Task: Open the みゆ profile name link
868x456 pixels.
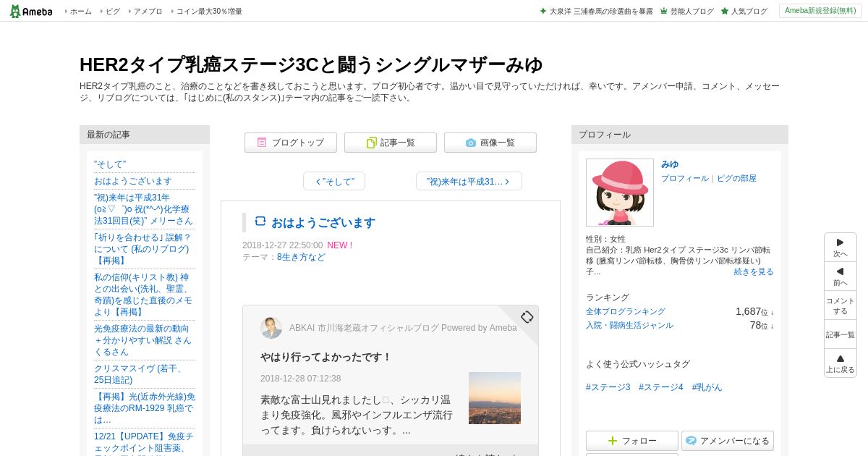Action: [x=670, y=164]
